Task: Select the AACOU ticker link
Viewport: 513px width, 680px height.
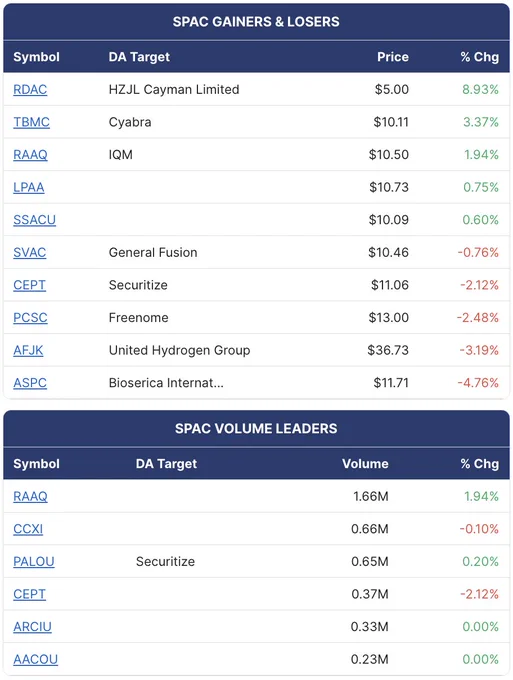Action: 36,659
